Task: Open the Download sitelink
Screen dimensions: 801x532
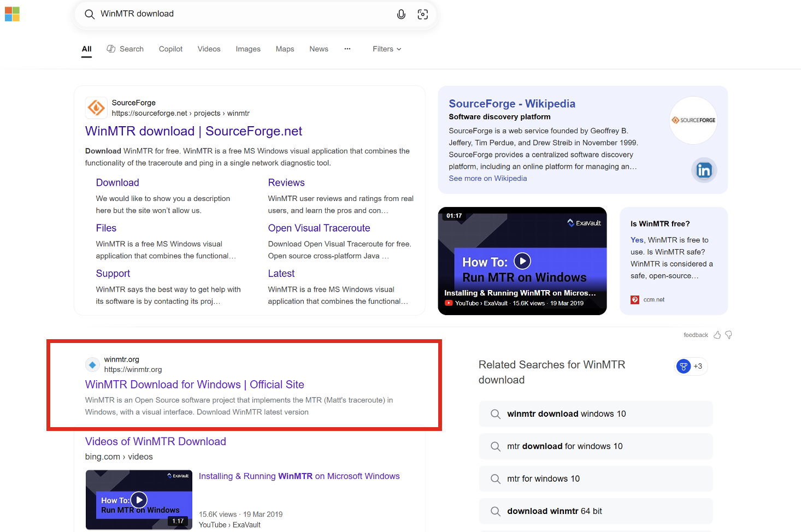Action: pyautogui.click(x=117, y=182)
